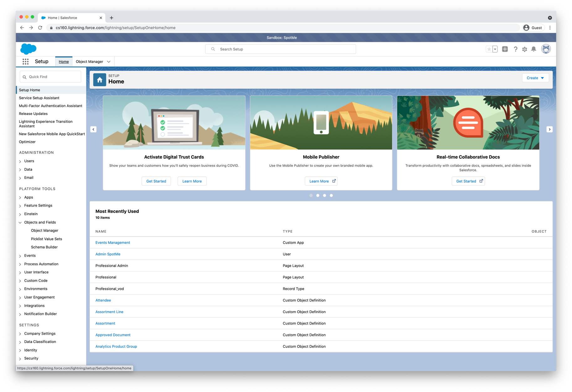Image resolution: width=572 pixels, height=392 pixels.
Task: Click the Guest profile button
Action: [533, 28]
